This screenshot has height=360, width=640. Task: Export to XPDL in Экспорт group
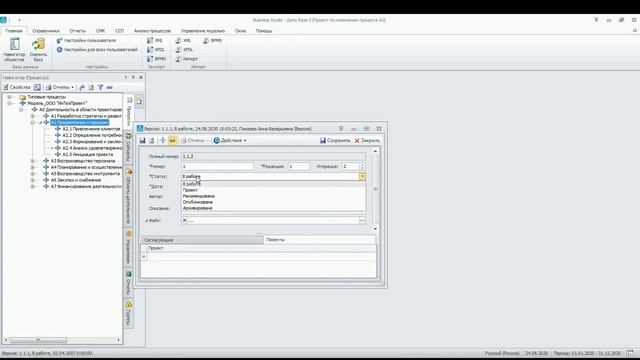pyautogui.click(x=156, y=49)
